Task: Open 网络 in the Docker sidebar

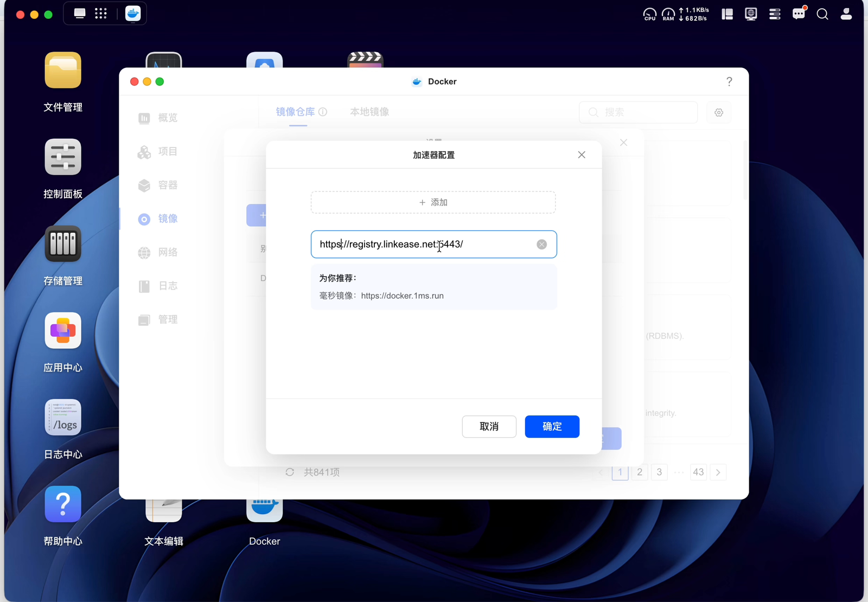Action: coord(157,252)
